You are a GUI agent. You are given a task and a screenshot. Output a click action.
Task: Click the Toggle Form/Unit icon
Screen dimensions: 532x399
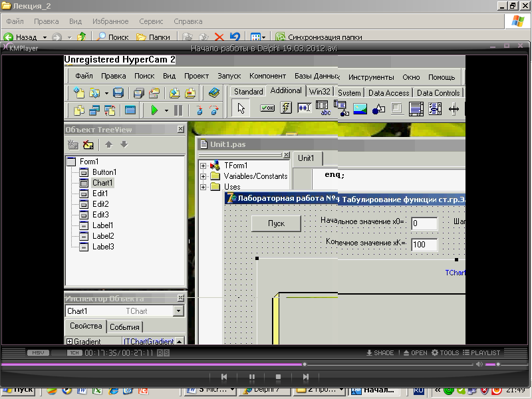coord(110,110)
